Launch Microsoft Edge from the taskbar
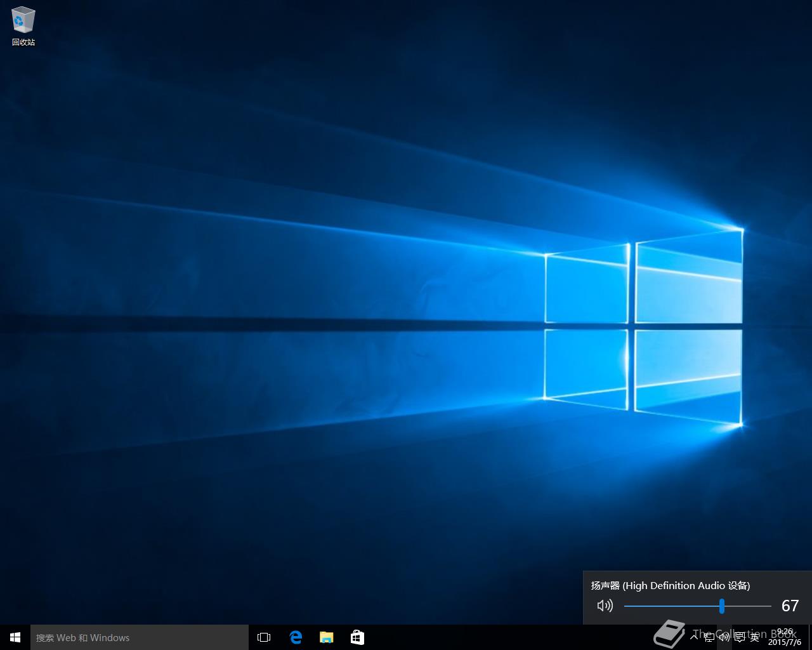Screen dimensions: 812x650 (x=295, y=637)
